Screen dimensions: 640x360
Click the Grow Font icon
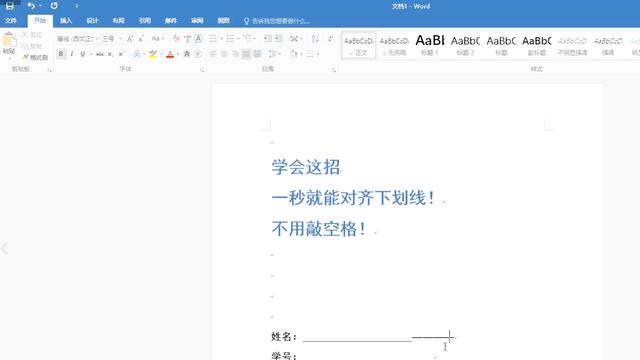(130, 39)
